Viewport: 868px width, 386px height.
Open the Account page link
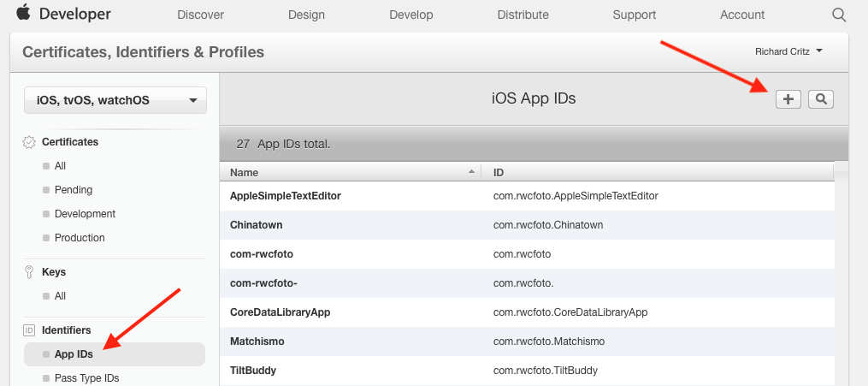pos(742,15)
